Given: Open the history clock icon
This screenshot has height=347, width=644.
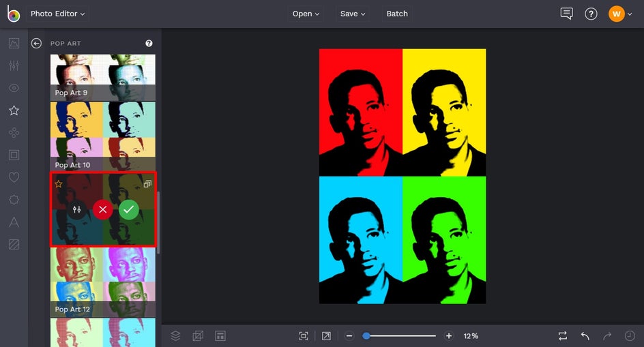Looking at the screenshot, I should click(630, 336).
